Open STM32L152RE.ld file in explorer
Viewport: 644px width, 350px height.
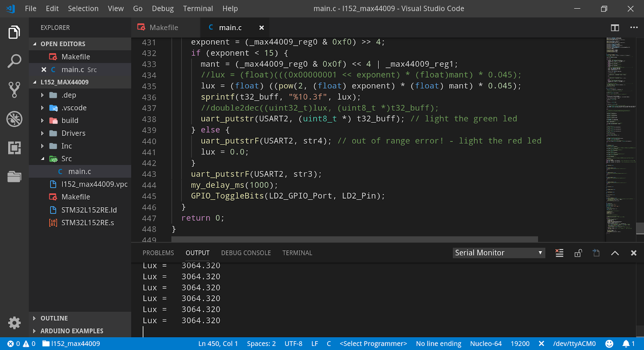89,210
